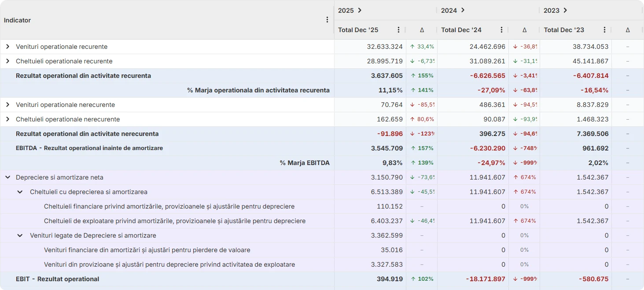644x290 pixels.
Task: Click the delta header beside Total Dec '25
Action: (422, 30)
